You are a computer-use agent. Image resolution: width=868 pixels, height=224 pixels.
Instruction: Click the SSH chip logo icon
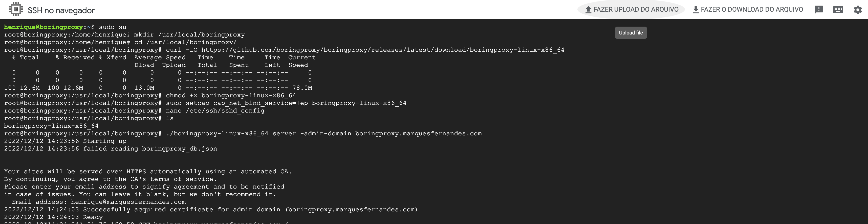coord(15,9)
